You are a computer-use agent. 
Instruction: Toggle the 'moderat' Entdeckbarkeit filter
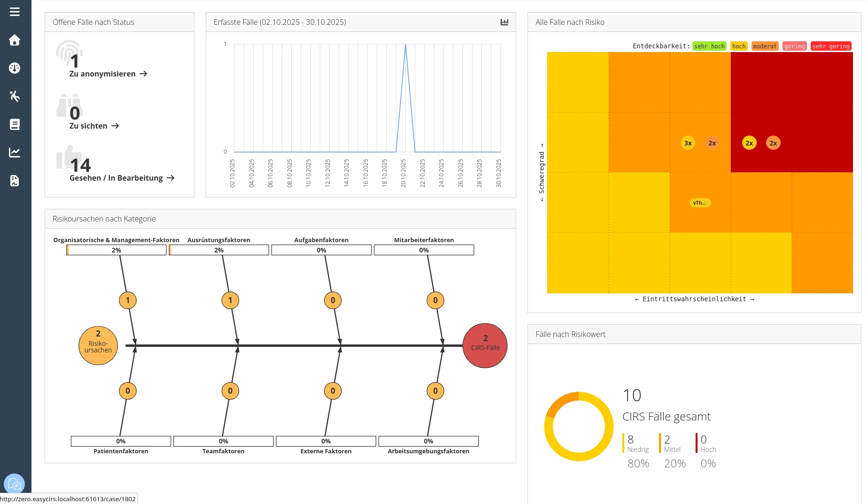point(765,46)
